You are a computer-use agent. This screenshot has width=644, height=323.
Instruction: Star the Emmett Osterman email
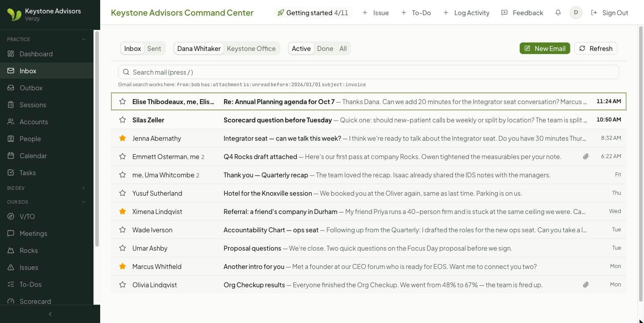[123, 156]
